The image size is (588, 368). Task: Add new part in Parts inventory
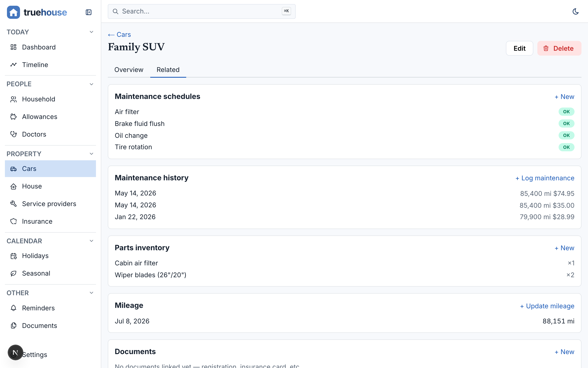pyautogui.click(x=564, y=248)
